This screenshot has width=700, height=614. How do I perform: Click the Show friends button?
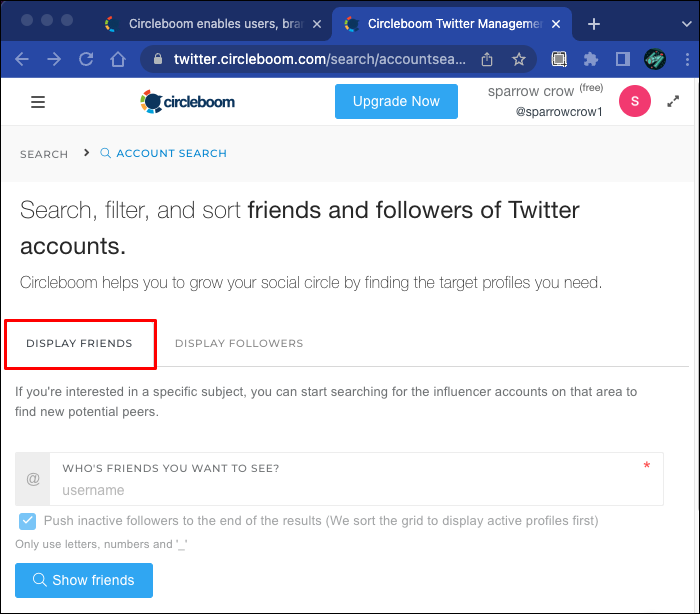[x=84, y=581]
